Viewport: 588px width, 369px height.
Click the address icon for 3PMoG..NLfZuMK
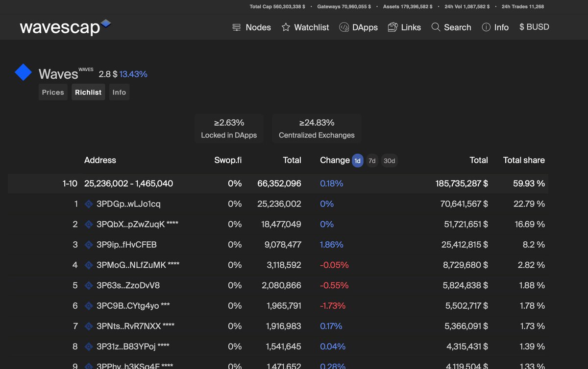coord(89,265)
